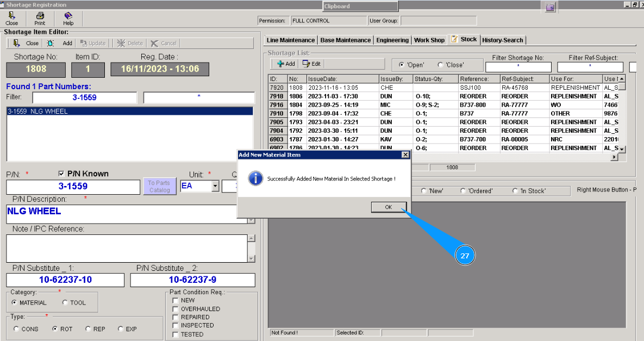644x341 pixels.
Task: Open the Help toolbar icon
Action: point(68,16)
